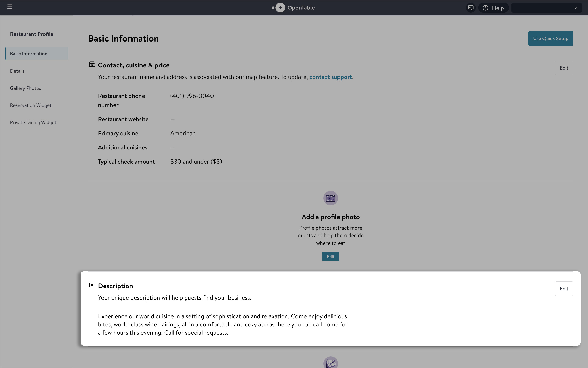The image size is (588, 368).
Task: Click the Help question mark icon
Action: (x=485, y=8)
